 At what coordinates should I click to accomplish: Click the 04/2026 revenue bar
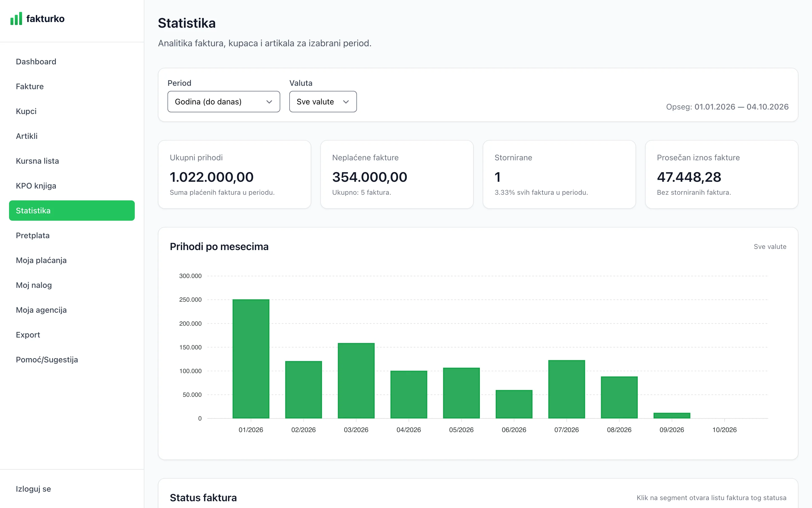409,395
